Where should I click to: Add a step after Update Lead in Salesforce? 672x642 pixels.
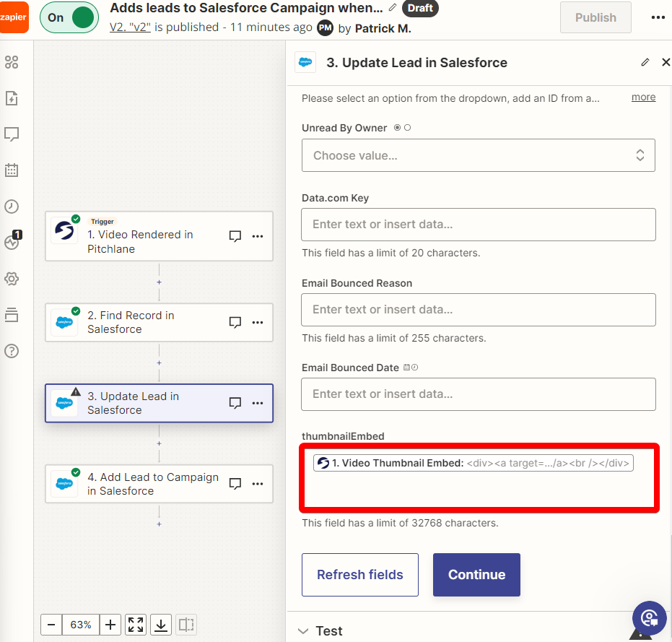(x=159, y=443)
